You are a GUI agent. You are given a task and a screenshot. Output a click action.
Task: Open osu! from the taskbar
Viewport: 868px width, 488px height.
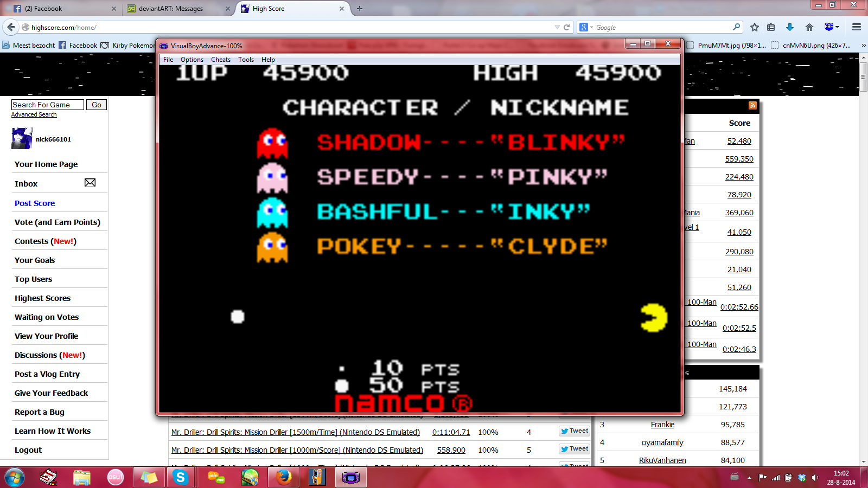115,477
